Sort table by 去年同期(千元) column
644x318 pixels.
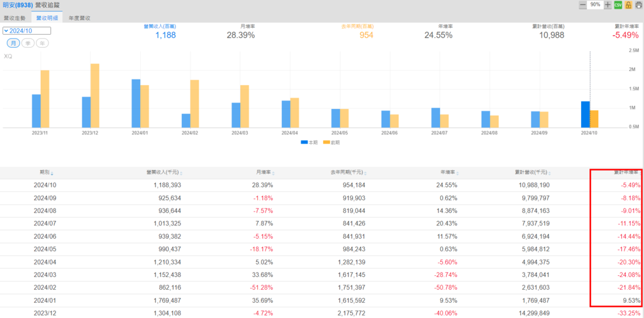[x=348, y=173]
